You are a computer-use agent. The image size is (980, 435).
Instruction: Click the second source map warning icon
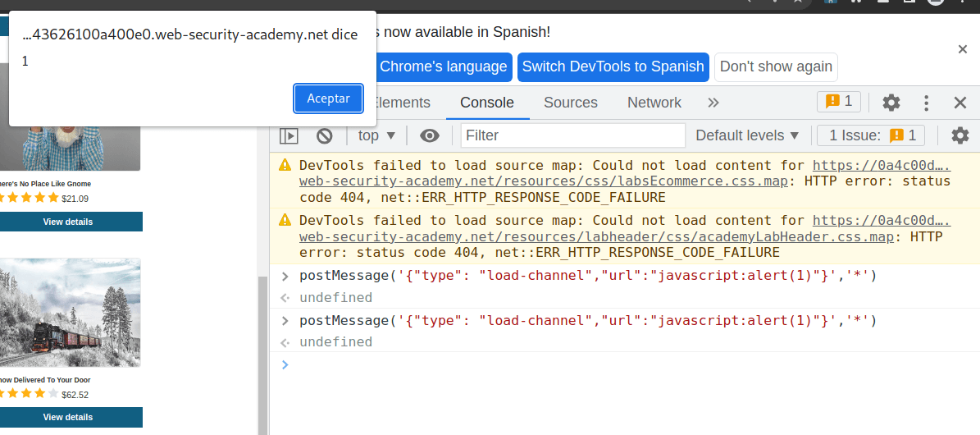tap(285, 220)
